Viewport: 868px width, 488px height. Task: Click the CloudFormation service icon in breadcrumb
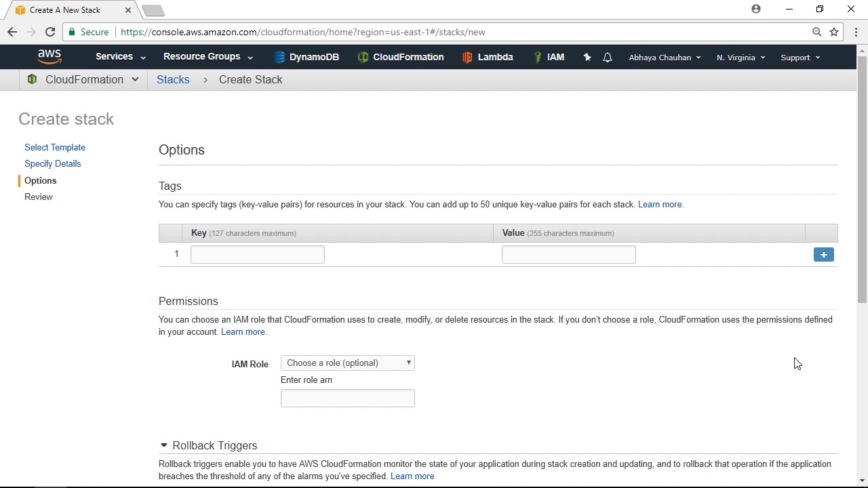(32, 79)
